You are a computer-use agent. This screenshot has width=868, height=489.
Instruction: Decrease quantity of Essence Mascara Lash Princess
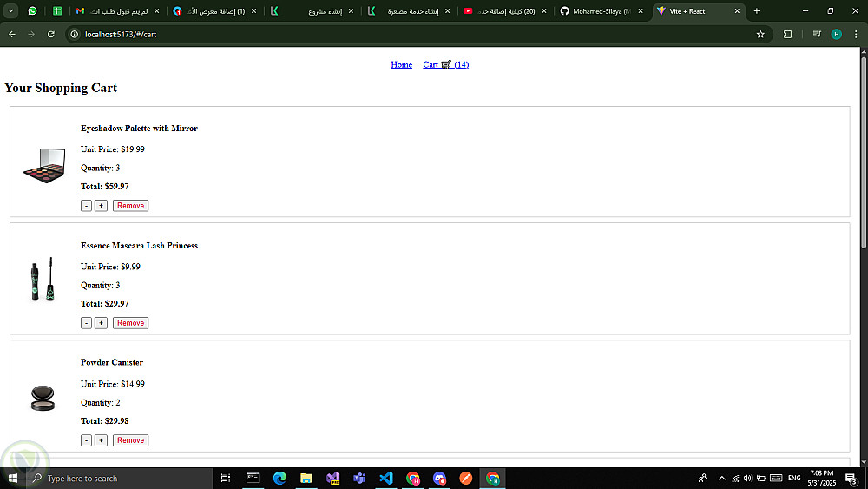tap(86, 323)
